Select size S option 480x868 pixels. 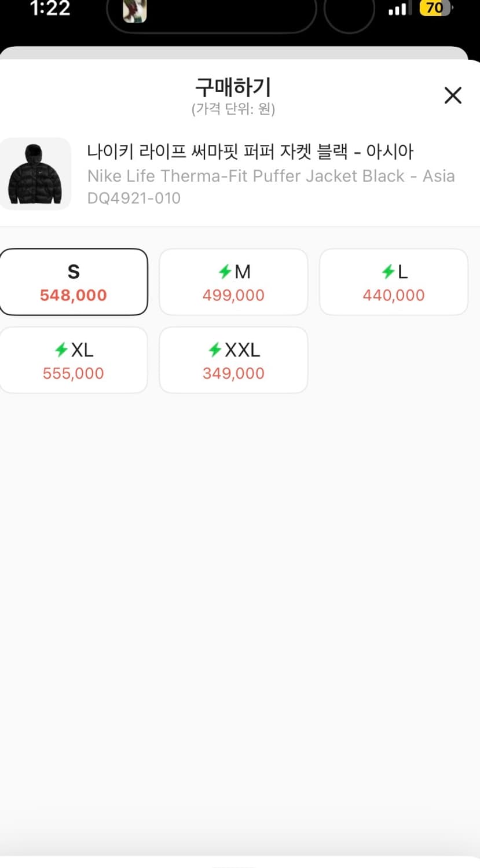pos(74,272)
